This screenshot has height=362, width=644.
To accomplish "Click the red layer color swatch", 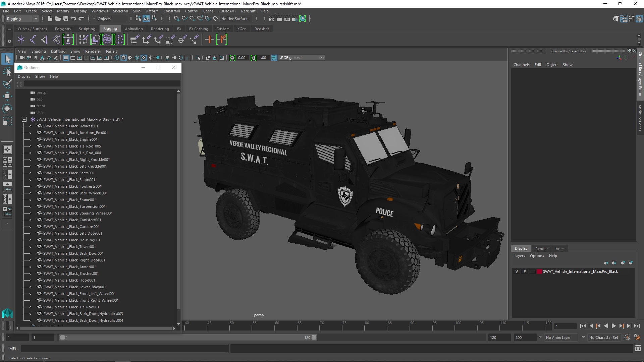I will pyautogui.click(x=539, y=271).
